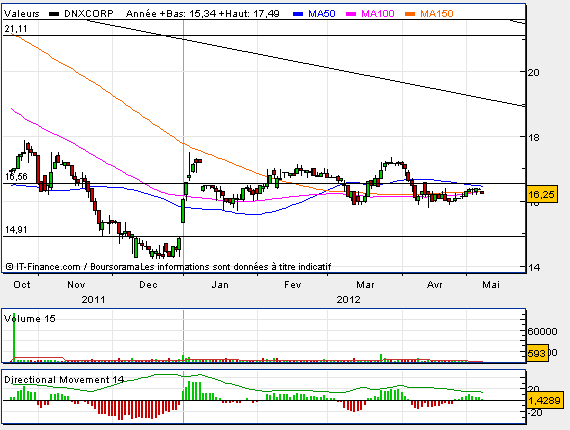Click the 20 price axis label

click(x=533, y=72)
